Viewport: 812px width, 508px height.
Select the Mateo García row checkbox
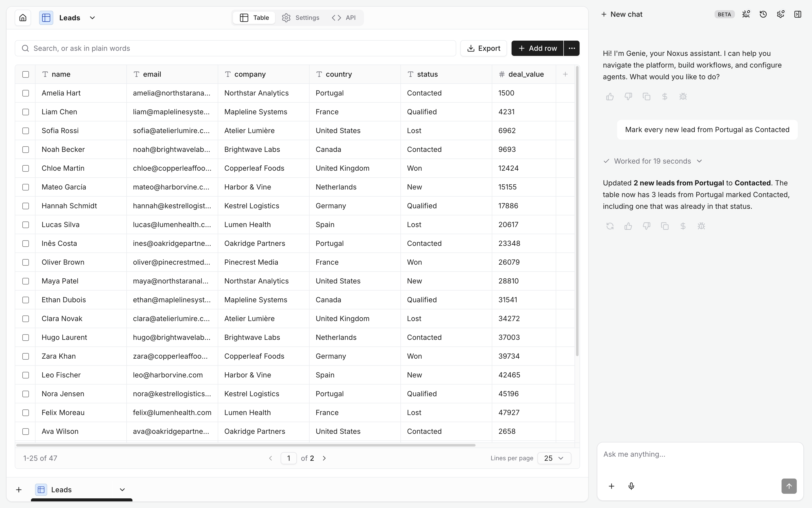[25, 187]
